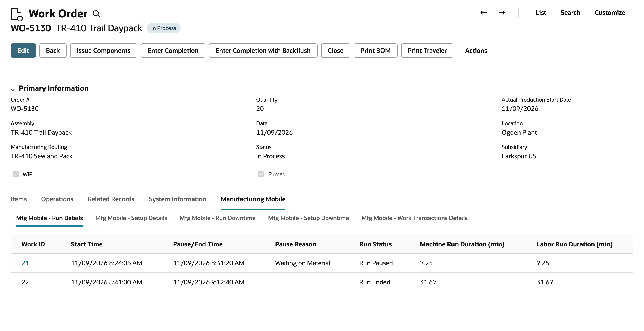Click the Print BOM button
This screenshot has width=644, height=331.
[375, 51]
